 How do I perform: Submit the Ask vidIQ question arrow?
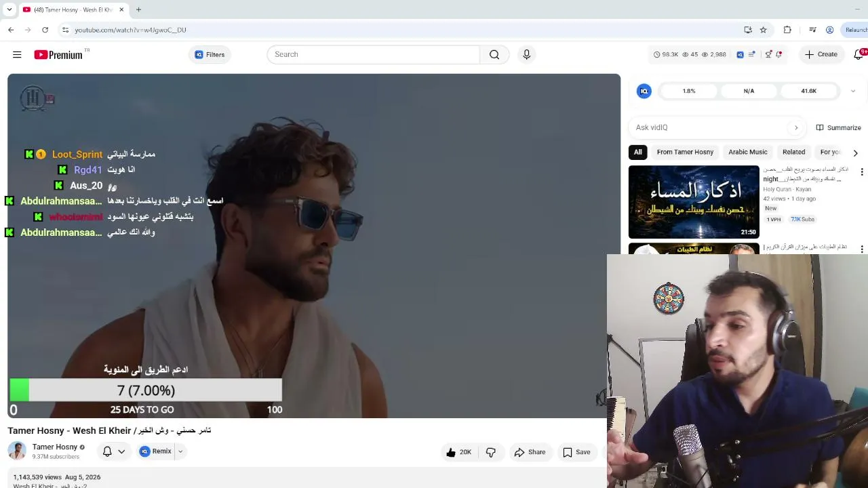coord(796,127)
